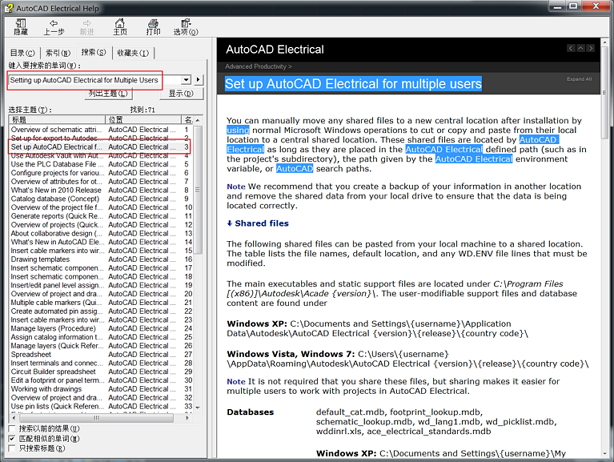
Task: Toggle 搜索以前的结果 checkbox
Action: point(12,429)
